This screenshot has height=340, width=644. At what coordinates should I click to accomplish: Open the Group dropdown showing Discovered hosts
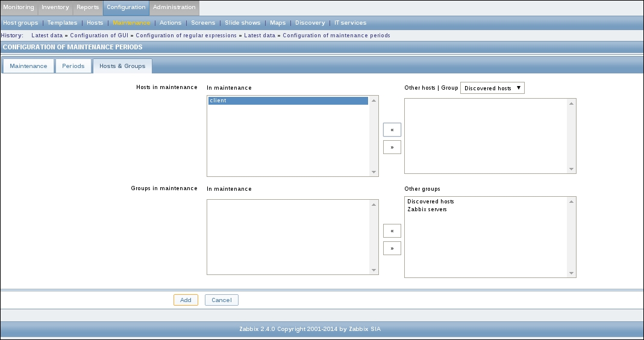492,88
